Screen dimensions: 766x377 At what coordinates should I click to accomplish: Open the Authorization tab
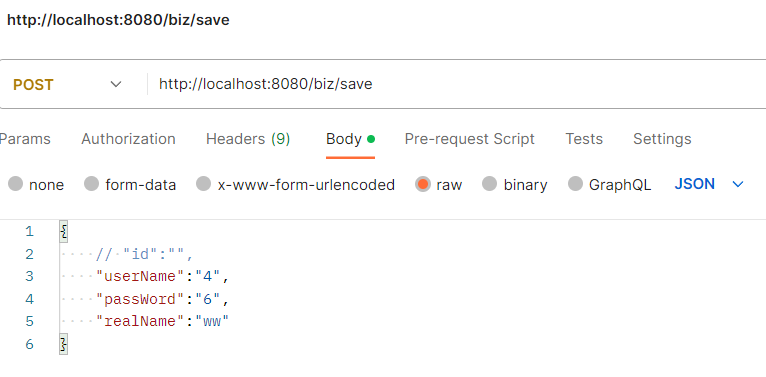tap(128, 139)
